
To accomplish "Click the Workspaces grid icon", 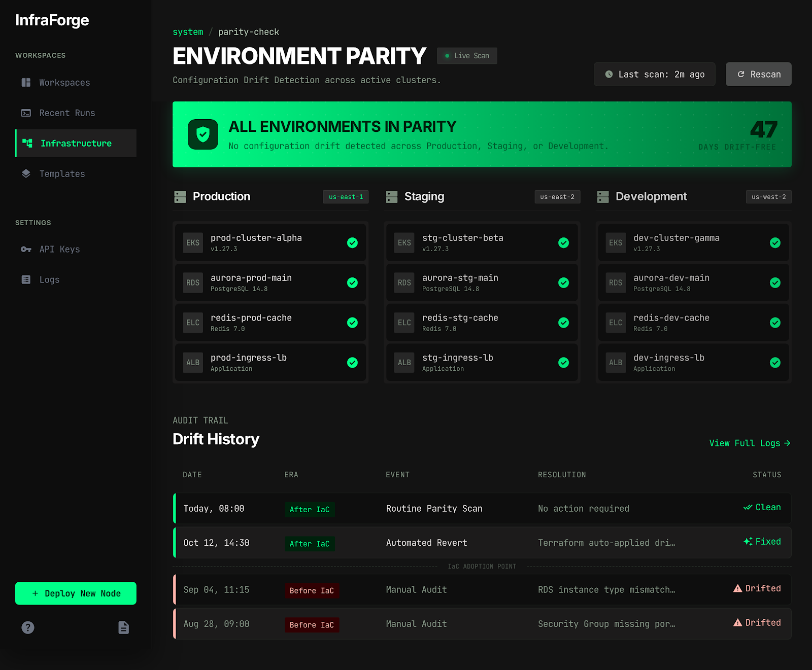I will tap(26, 83).
